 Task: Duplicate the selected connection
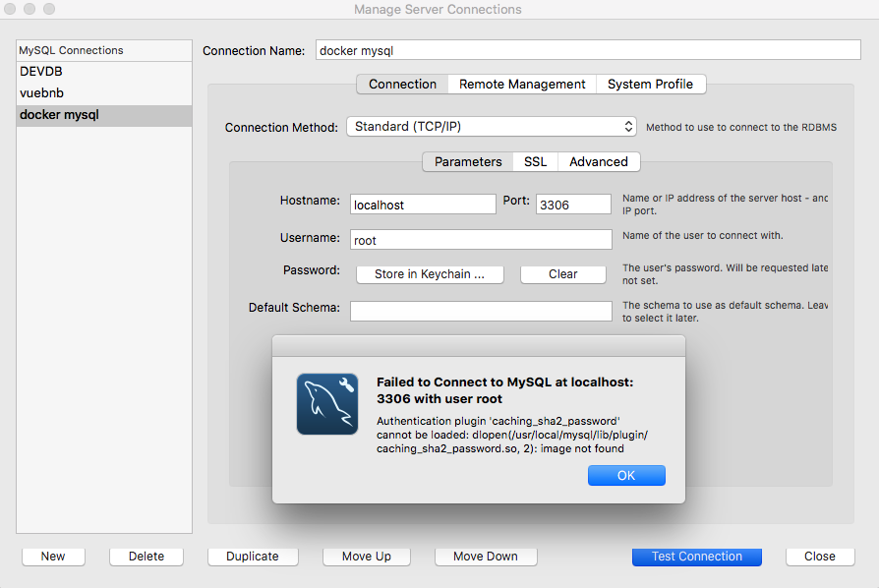(253, 557)
